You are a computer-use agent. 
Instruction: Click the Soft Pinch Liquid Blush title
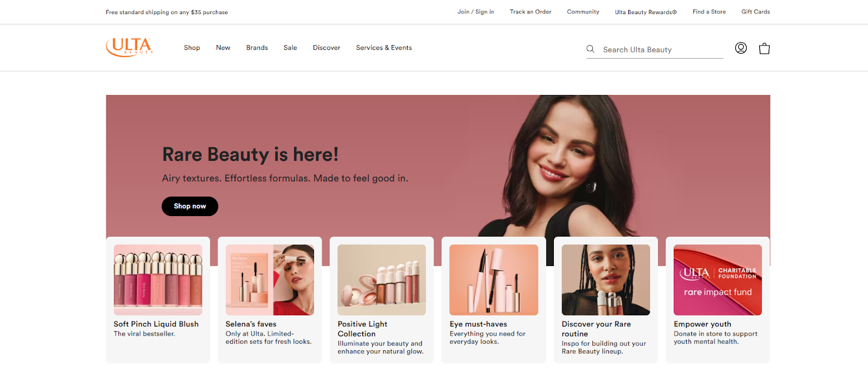point(156,324)
